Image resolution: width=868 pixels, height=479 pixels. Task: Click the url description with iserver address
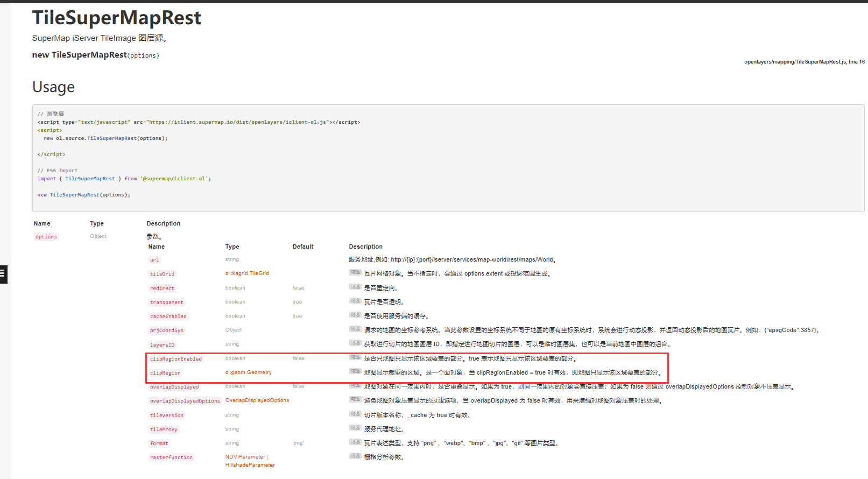click(x=453, y=259)
